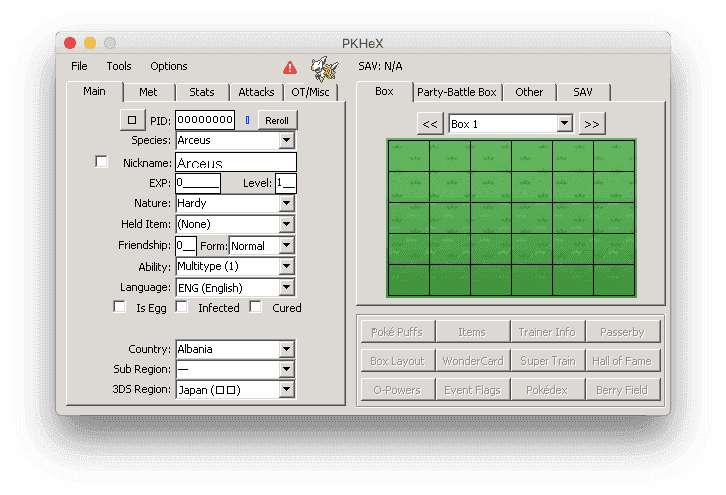Click the Super Train button
The width and height of the screenshot is (726, 495).
pos(547,361)
